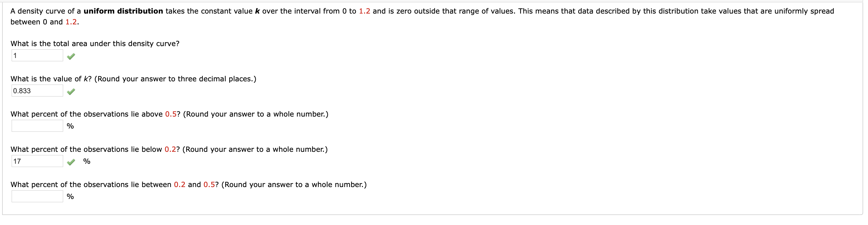Click the input field containing 0.833

click(36, 91)
